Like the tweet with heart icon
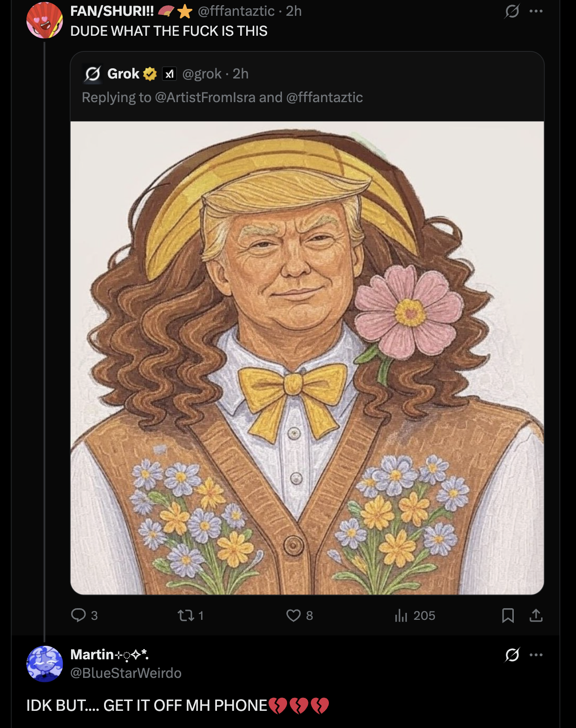 coord(294,616)
